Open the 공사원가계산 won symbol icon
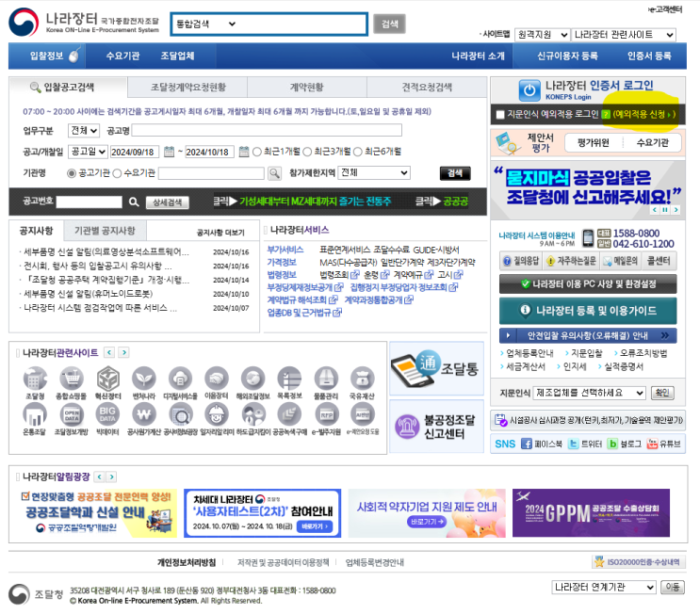Viewport: 700px width, 614px height. pyautogui.click(x=144, y=414)
